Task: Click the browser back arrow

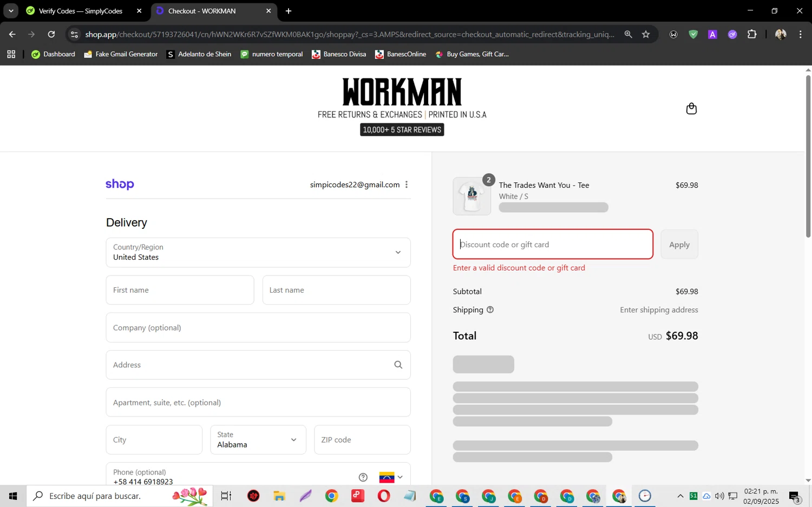Action: [x=12, y=34]
